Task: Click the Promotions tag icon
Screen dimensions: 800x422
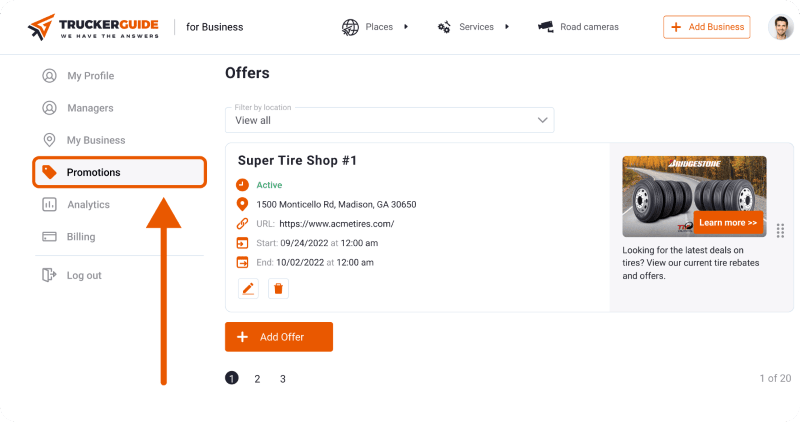Action: tap(49, 172)
